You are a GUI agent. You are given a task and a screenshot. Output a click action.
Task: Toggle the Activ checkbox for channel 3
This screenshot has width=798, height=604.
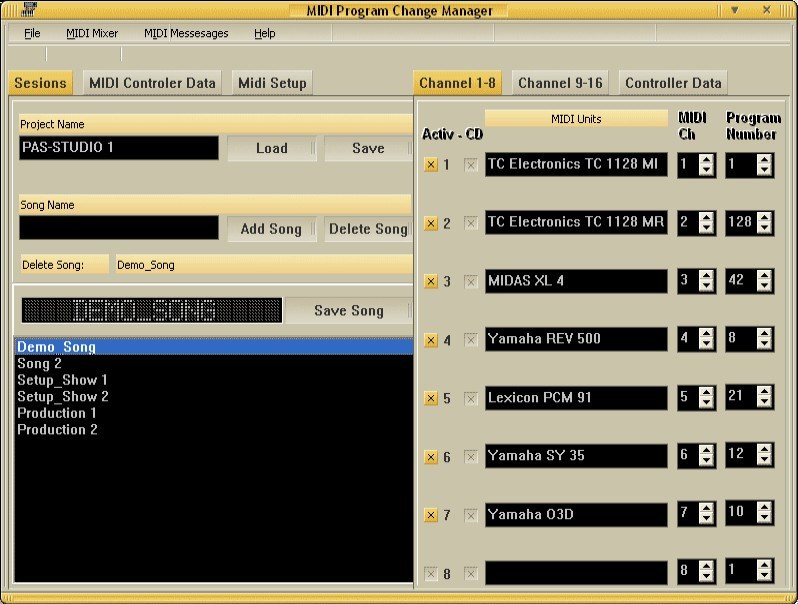(431, 281)
